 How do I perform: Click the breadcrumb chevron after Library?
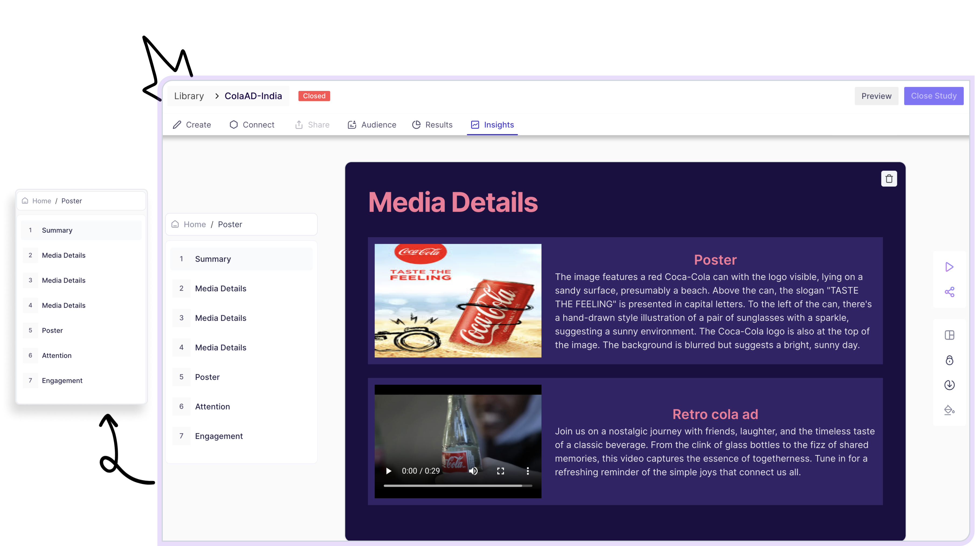(216, 96)
